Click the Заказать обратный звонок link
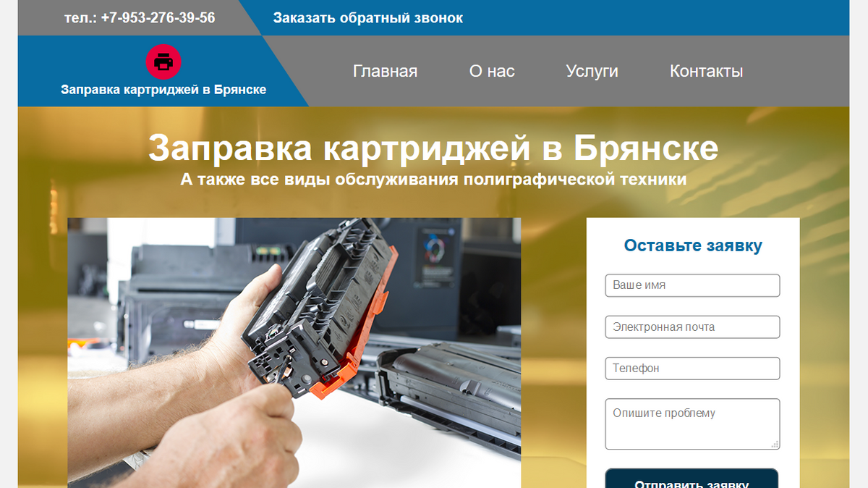Image resolution: width=868 pixels, height=488 pixels. tap(368, 18)
